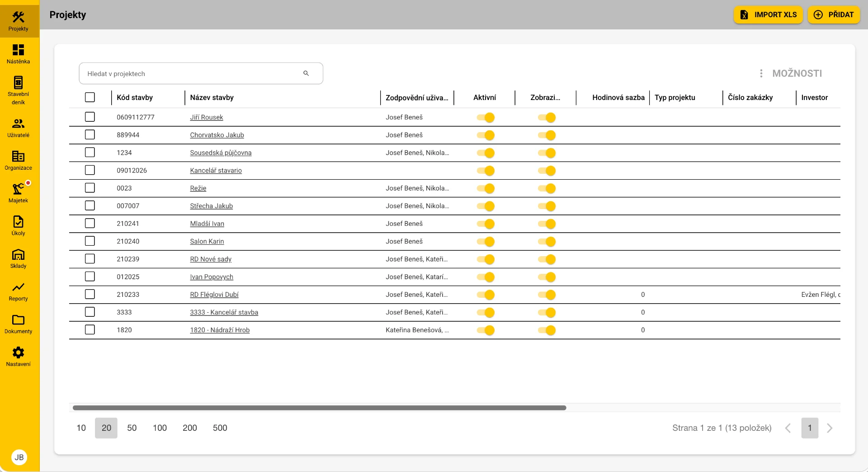The image size is (868, 472).
Task: Go to the next page arrow
Action: point(830,428)
